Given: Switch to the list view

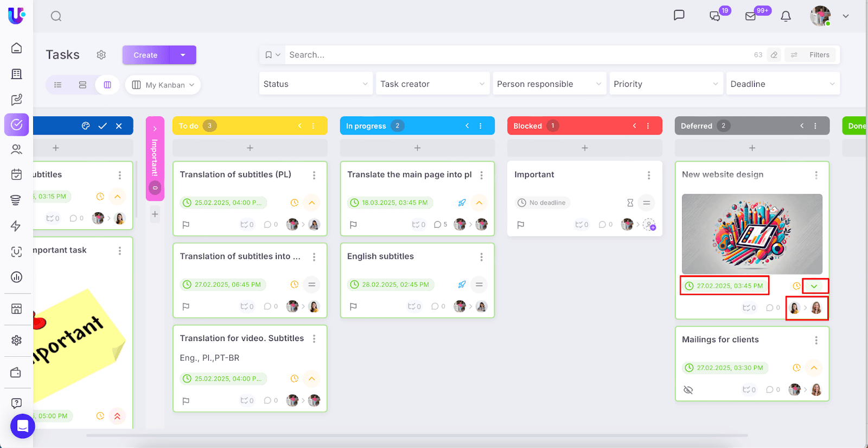Looking at the screenshot, I should click(x=58, y=85).
